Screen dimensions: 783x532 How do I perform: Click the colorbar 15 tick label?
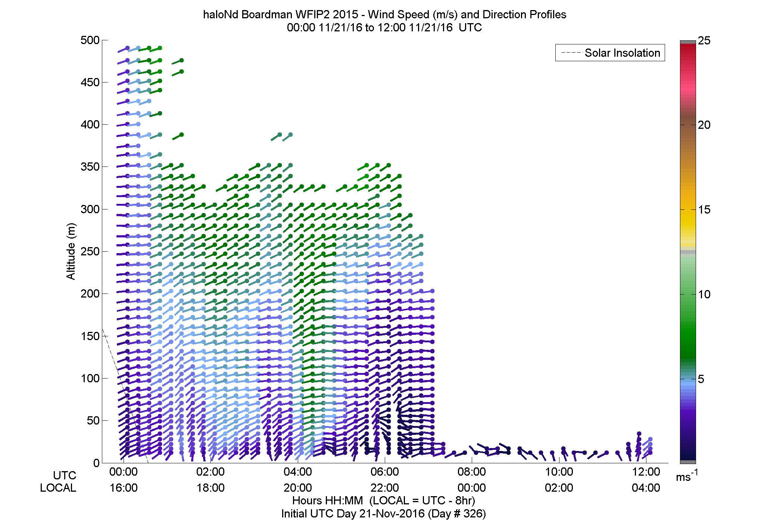click(704, 210)
